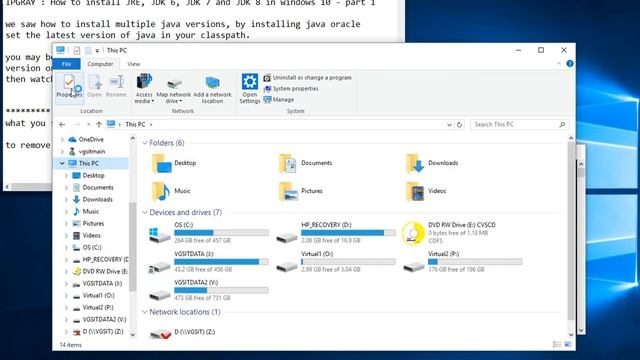Click Manage in the System group
The height and width of the screenshot is (360, 640).
pyautogui.click(x=279, y=100)
